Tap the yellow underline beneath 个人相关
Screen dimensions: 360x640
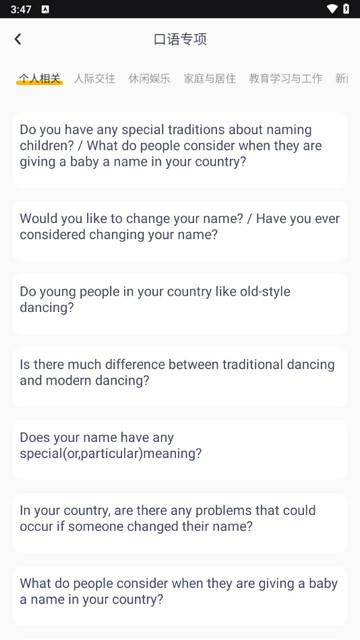pyautogui.click(x=40, y=82)
